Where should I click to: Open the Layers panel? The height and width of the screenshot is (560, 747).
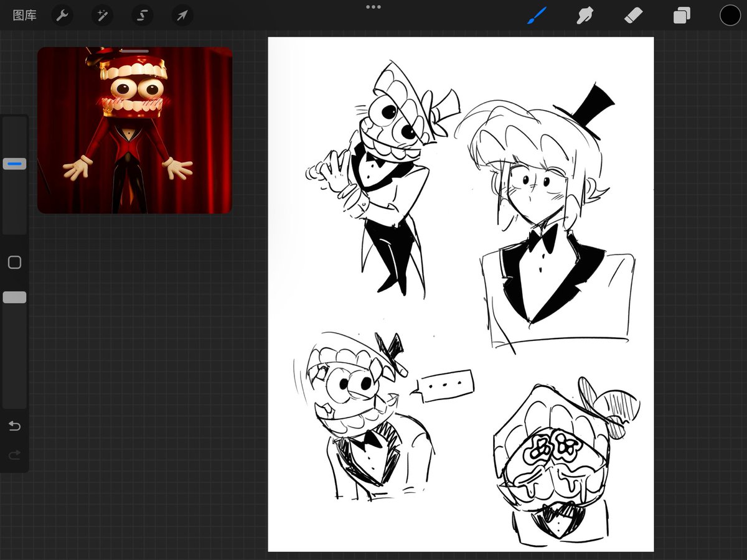coord(682,15)
